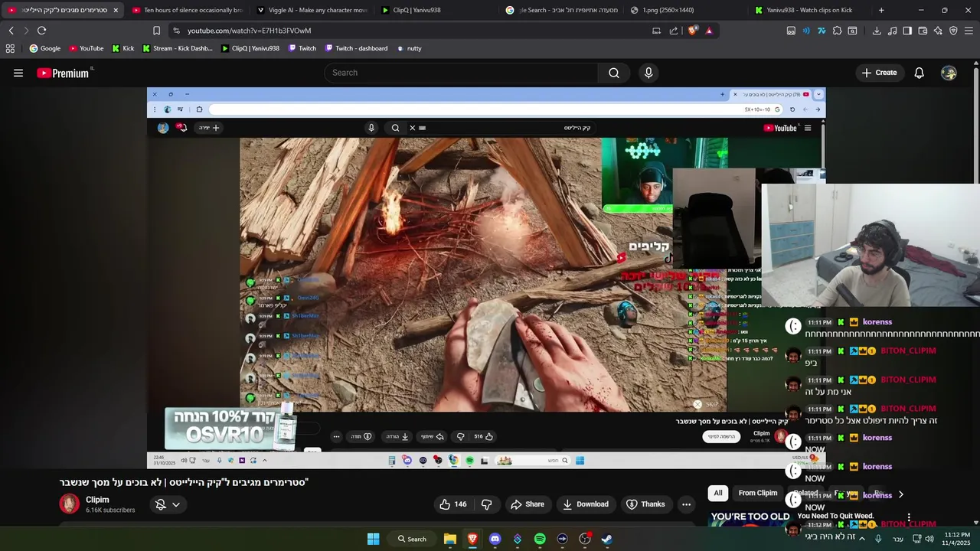The image size is (980, 551).
Task: Click the Create button
Action: [x=879, y=73]
